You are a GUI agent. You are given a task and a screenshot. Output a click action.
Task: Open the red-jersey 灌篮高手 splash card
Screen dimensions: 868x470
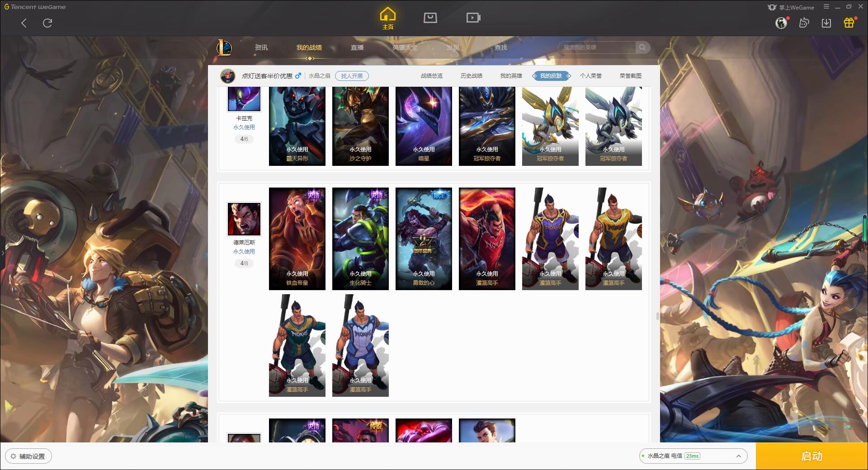click(x=487, y=239)
